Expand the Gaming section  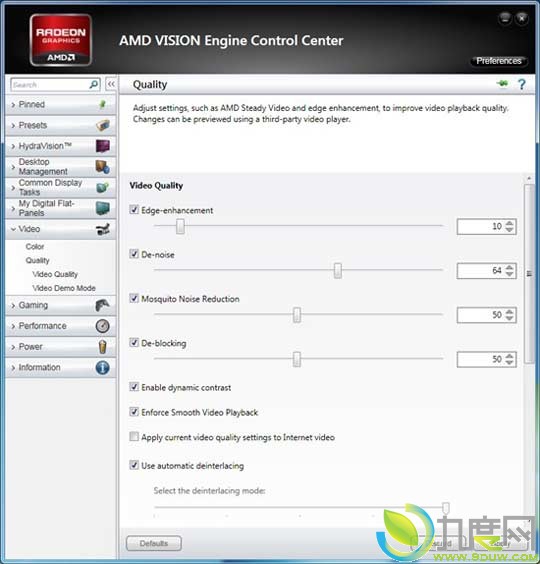[x=13, y=305]
